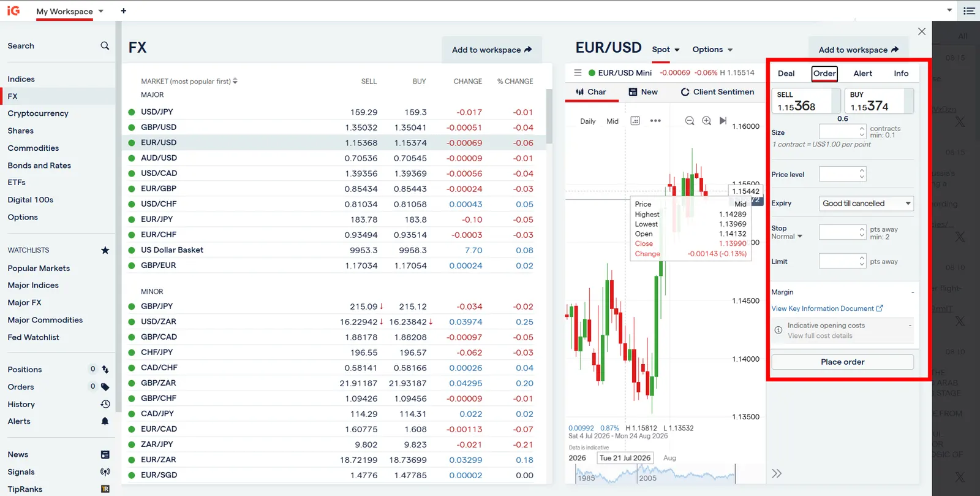Zoom out the chart with minus magnifier
Image resolution: width=980 pixels, height=496 pixels.
pos(690,121)
